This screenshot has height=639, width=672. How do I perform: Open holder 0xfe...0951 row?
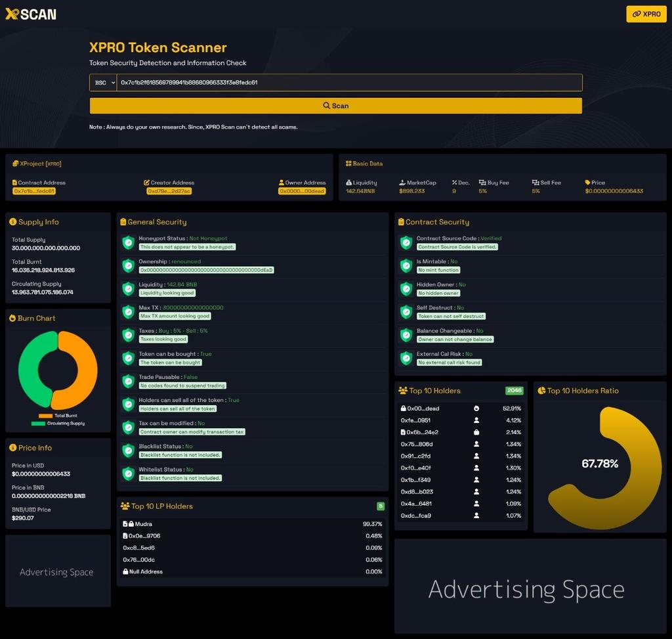point(461,420)
